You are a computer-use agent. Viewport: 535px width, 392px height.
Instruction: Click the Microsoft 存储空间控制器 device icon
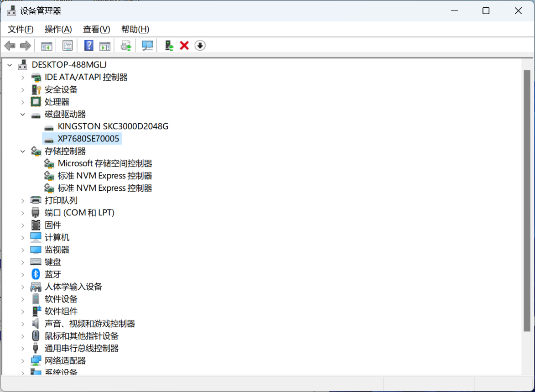(x=49, y=163)
